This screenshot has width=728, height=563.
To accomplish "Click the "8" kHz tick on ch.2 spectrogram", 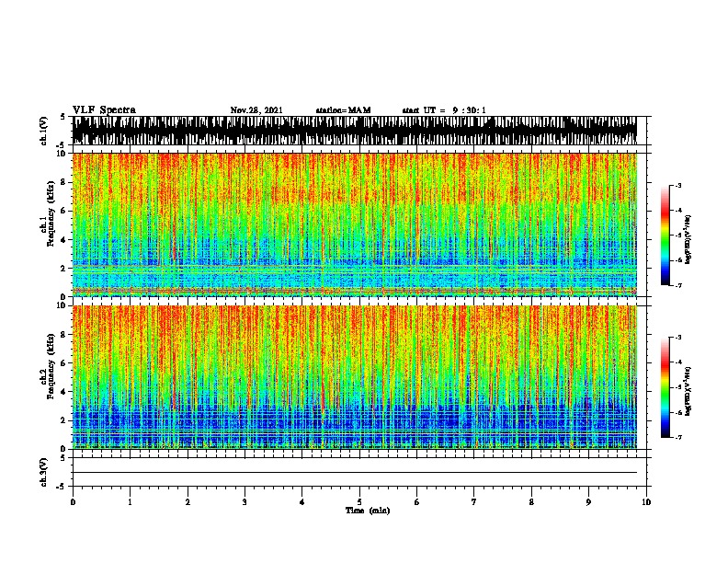I will coord(64,335).
